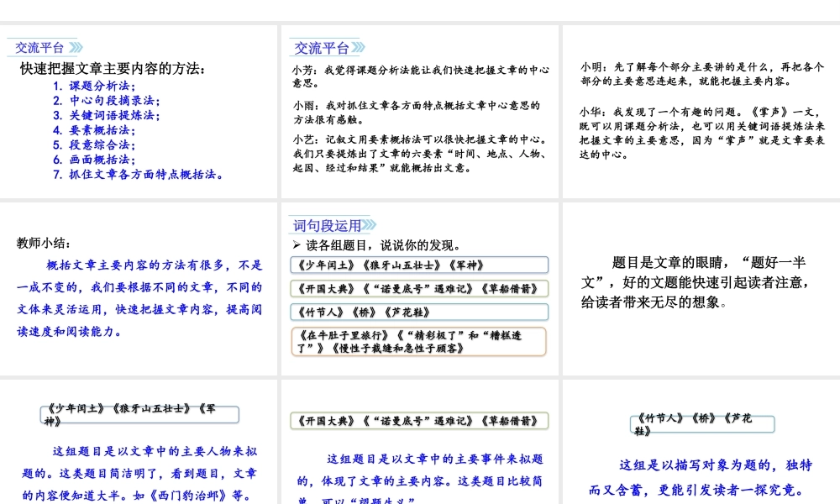
Task: Click the heading 快速把握文章主要内容的方法
Action: pos(113,69)
